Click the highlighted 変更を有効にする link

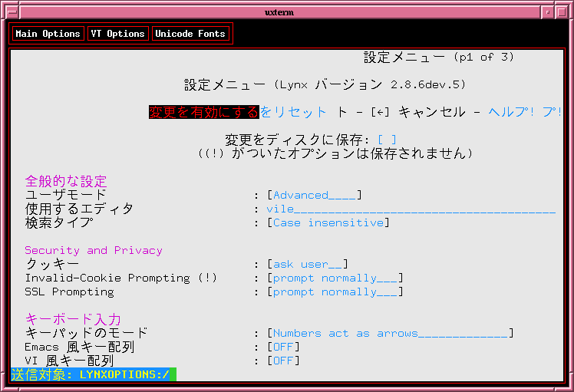click(204, 112)
